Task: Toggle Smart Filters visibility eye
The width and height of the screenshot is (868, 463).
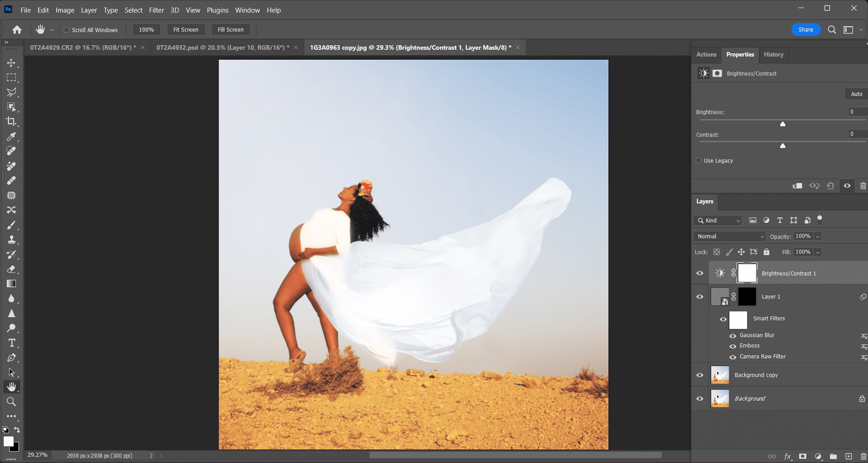Action: [723, 319]
